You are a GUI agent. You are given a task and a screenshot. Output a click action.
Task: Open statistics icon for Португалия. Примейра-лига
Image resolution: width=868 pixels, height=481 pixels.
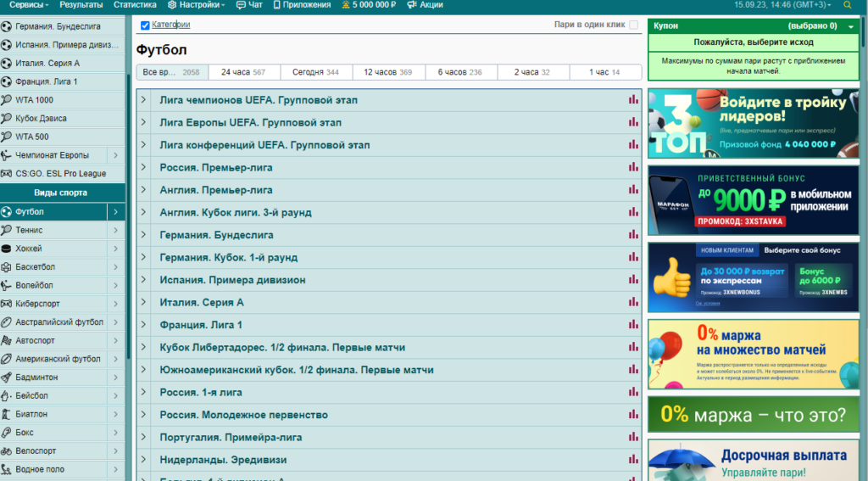(x=633, y=437)
